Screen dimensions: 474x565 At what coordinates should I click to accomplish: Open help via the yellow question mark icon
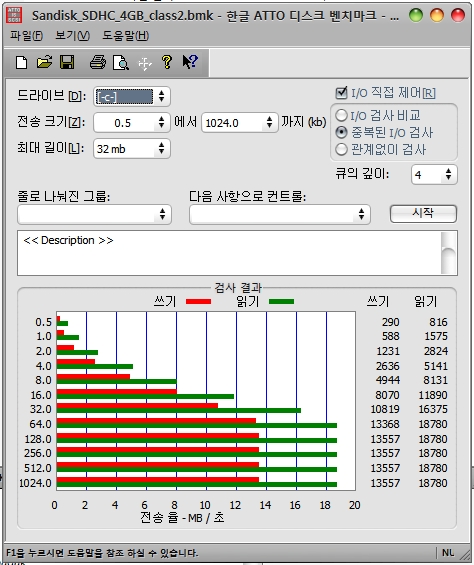coord(167,62)
